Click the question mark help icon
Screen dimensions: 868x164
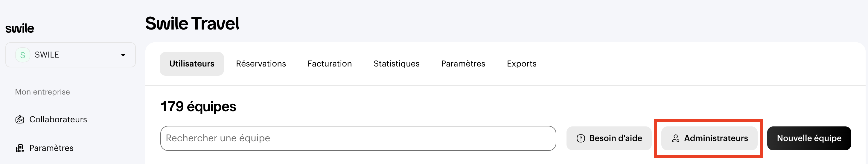point(581,138)
